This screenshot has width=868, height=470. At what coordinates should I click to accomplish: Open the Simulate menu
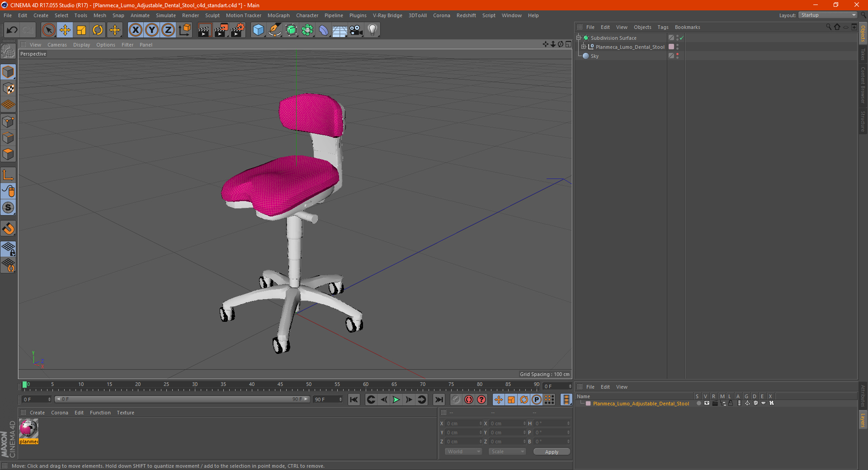[166, 15]
